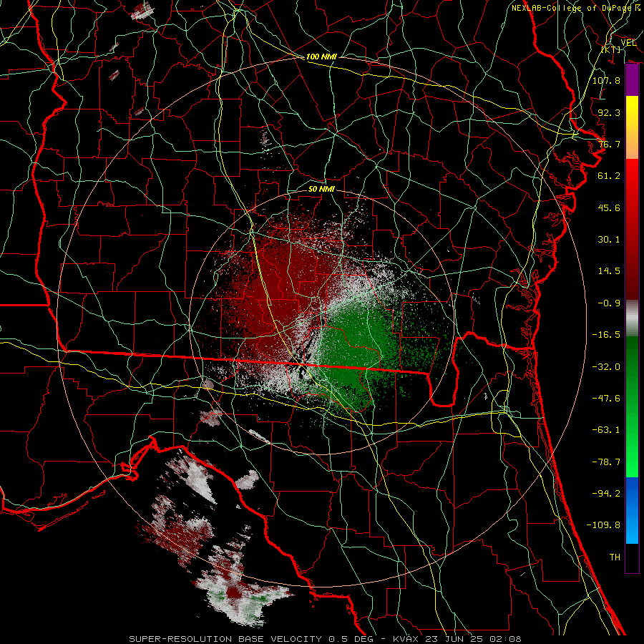Click the TH legend label
Image resolution: width=644 pixels, height=644 pixels.
[615, 557]
